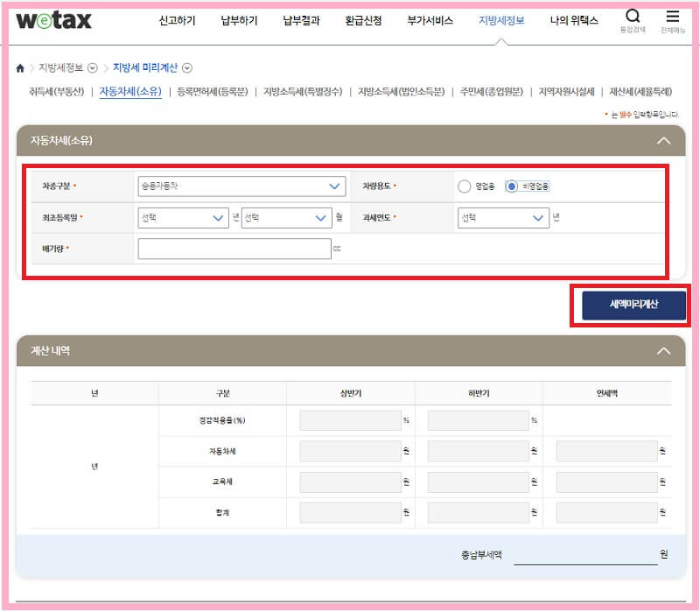Click 지방세정보 breadcrumb link
Screen dimensions: 700x612
click(x=60, y=68)
